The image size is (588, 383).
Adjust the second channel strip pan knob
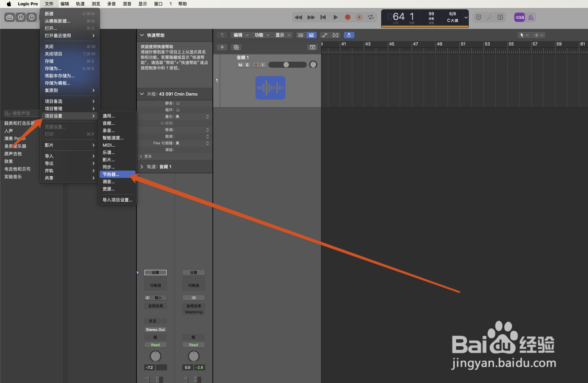pos(194,356)
